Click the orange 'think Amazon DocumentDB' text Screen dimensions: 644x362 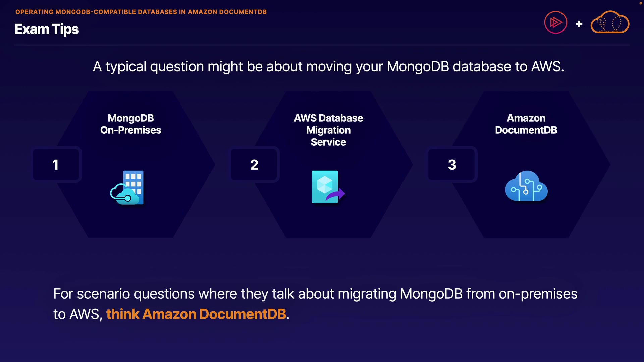coord(196,314)
